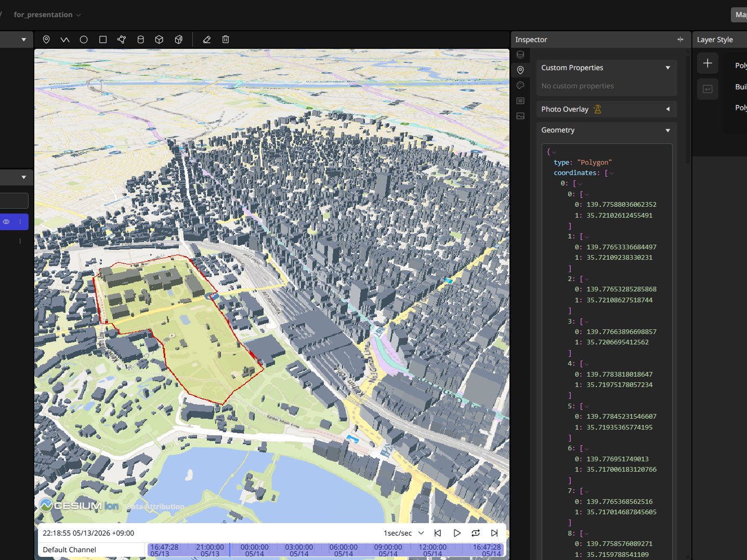
Task: Click the trash delete feature icon
Action: 226,39
